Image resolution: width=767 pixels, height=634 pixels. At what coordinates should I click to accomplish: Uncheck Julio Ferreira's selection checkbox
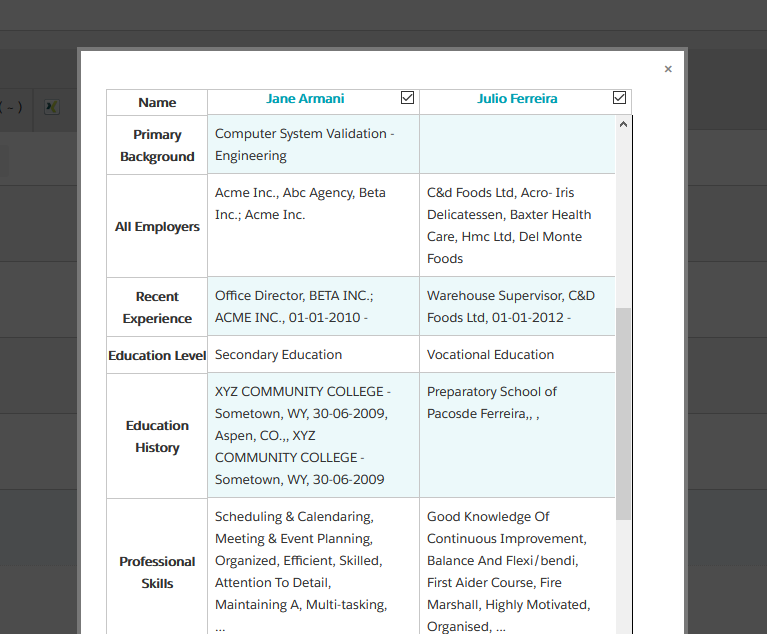click(619, 98)
